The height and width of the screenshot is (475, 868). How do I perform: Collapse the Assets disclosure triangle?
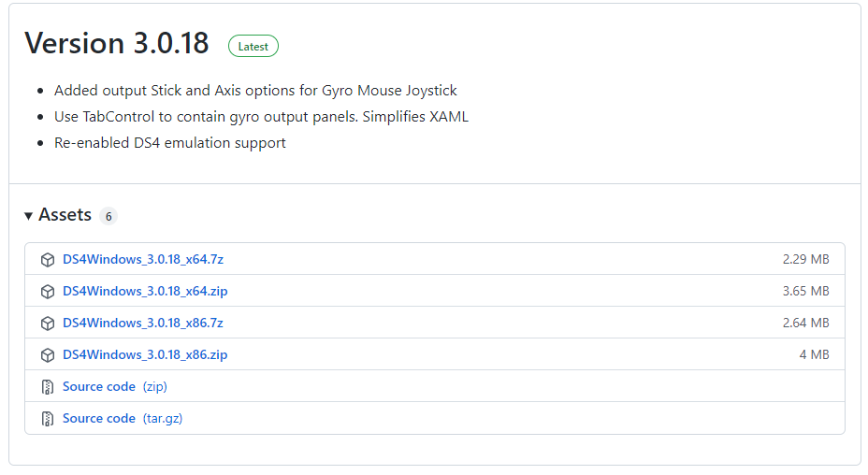(x=29, y=216)
